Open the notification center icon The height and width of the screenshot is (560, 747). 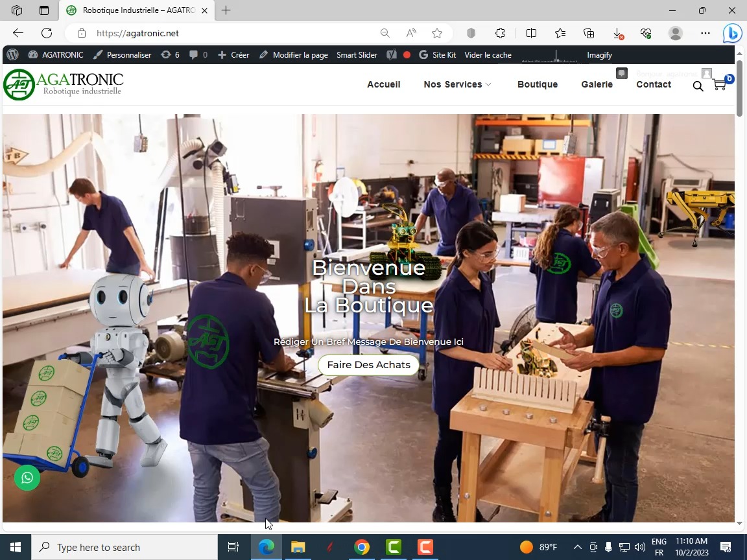(726, 547)
